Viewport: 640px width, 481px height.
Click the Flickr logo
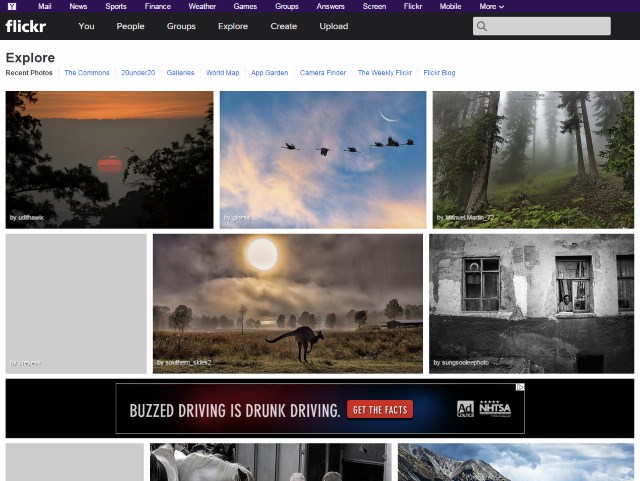point(26,26)
